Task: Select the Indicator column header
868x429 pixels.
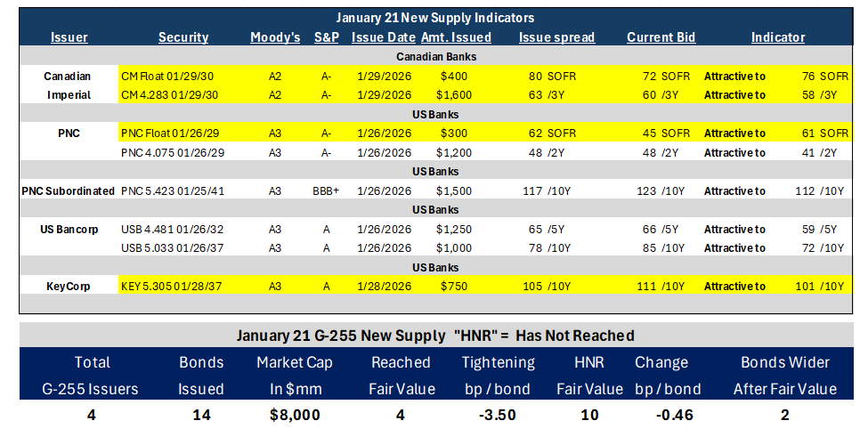Action: click(778, 37)
